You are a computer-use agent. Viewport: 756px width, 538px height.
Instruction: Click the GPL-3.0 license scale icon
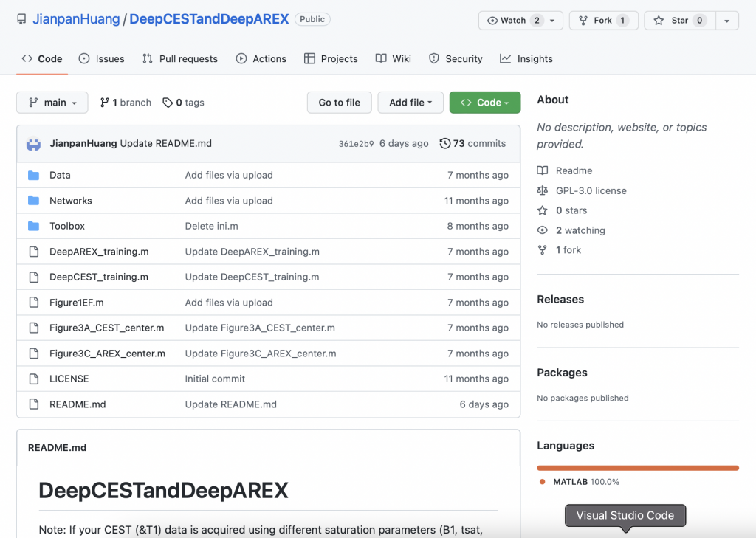(x=543, y=190)
